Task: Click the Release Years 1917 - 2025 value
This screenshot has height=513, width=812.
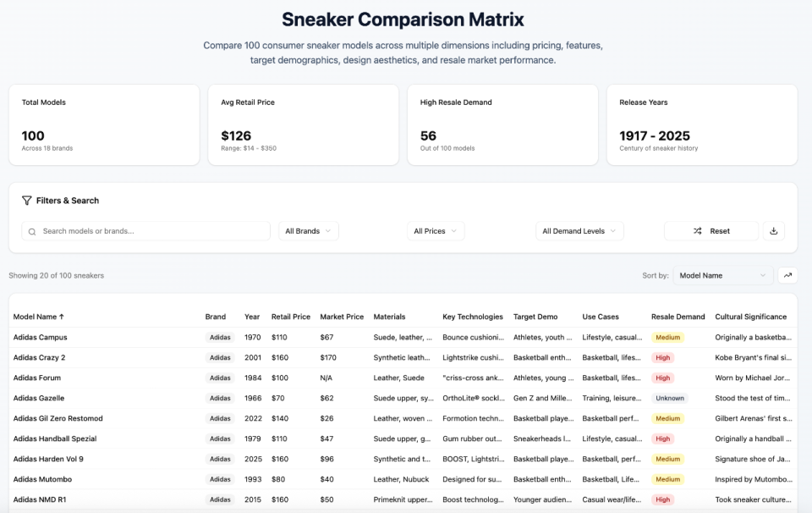Action: coord(655,135)
